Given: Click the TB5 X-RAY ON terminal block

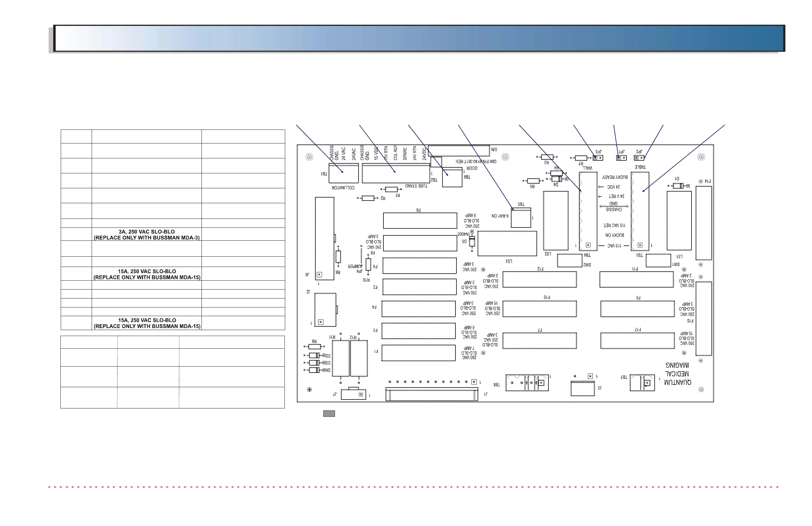Looking at the screenshot, I should point(521,218).
